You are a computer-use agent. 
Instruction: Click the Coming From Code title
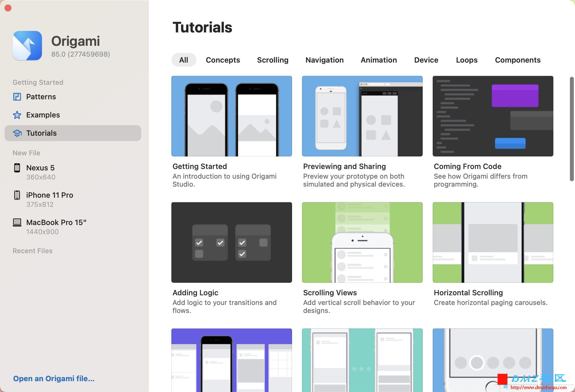pos(468,166)
